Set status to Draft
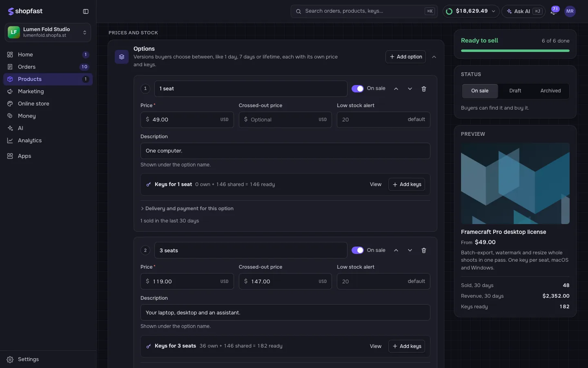Viewport: 588px width, 368px height. tap(515, 91)
